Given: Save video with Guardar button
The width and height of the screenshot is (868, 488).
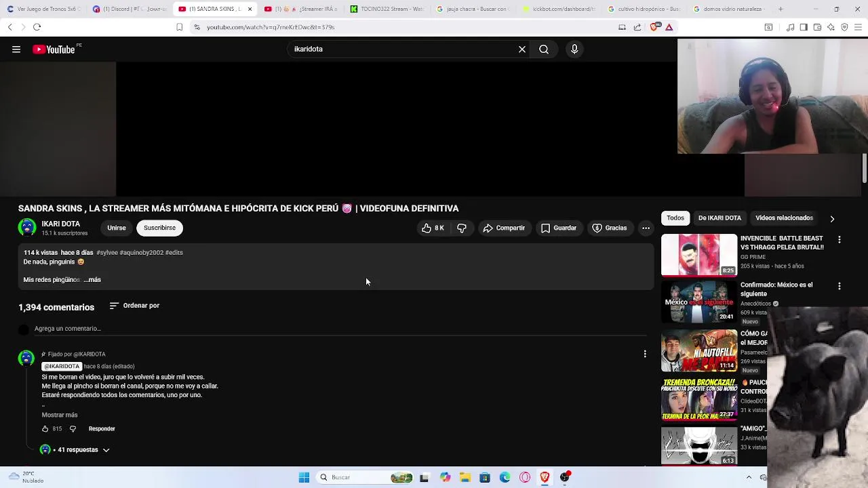Looking at the screenshot, I should pyautogui.click(x=559, y=228).
